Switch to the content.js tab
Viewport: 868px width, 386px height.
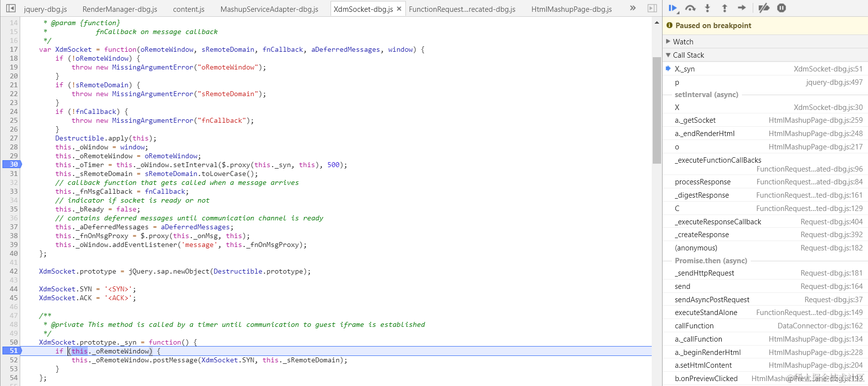(x=189, y=9)
